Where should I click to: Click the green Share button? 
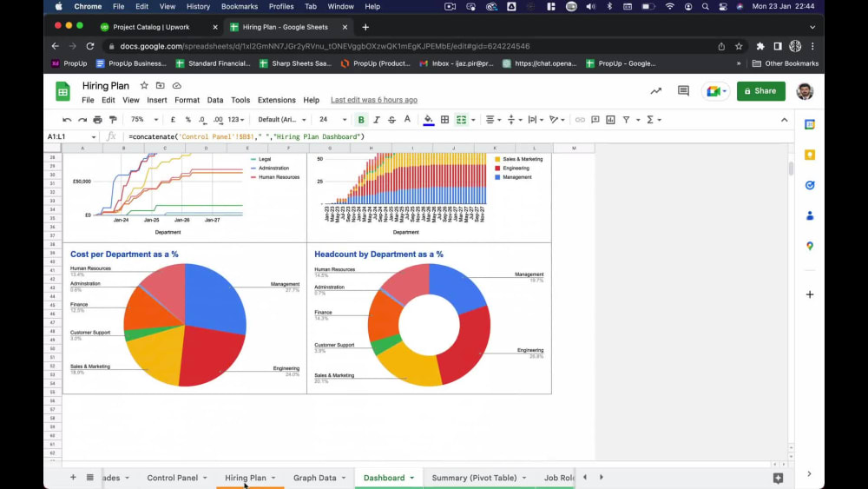pyautogui.click(x=760, y=91)
